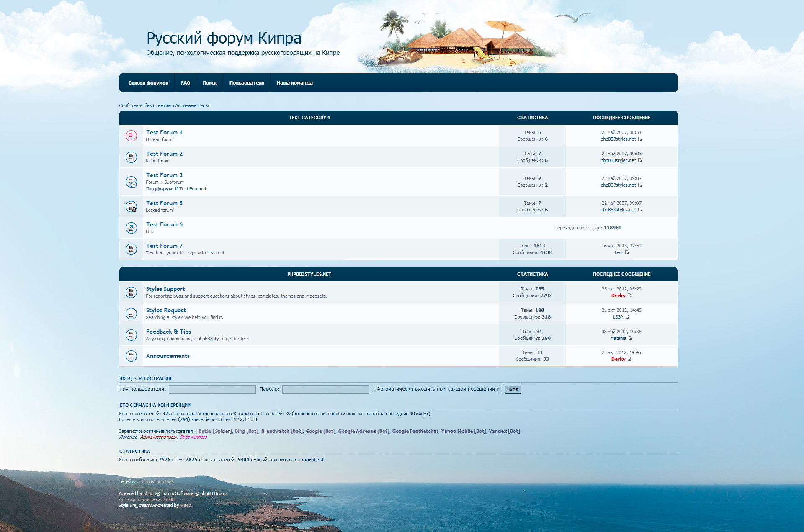
Task: Click the unread Test Forum 1 status icon
Action: pos(131,136)
